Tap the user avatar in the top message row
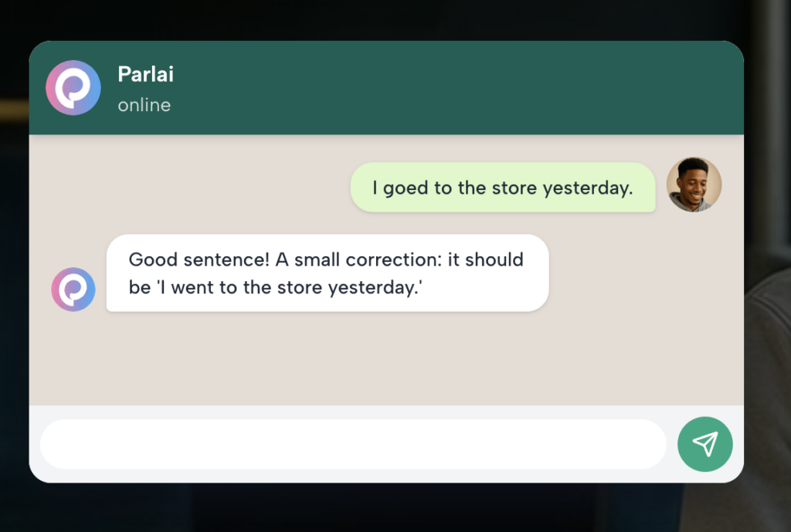This screenshot has height=532, width=791. [x=694, y=184]
